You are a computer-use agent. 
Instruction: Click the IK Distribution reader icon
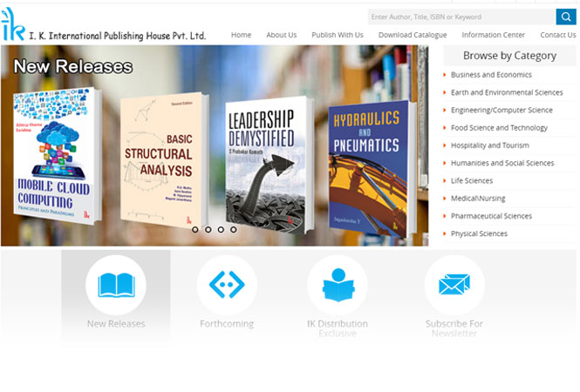point(338,285)
